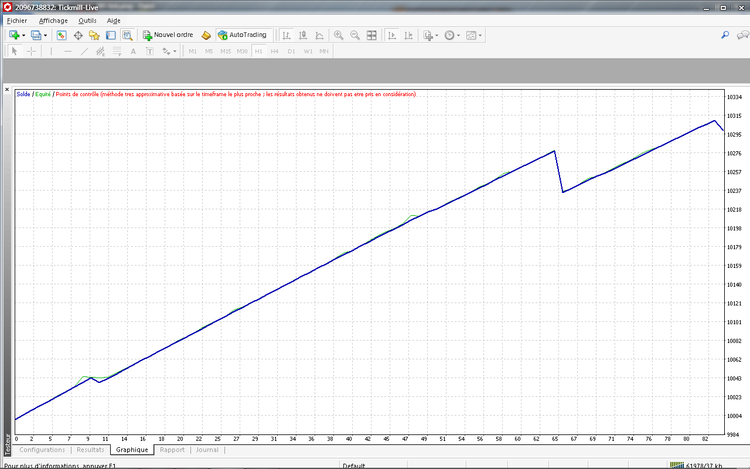Select the crosshair cursor tool
This screenshot has height=469, width=750.
[30, 51]
